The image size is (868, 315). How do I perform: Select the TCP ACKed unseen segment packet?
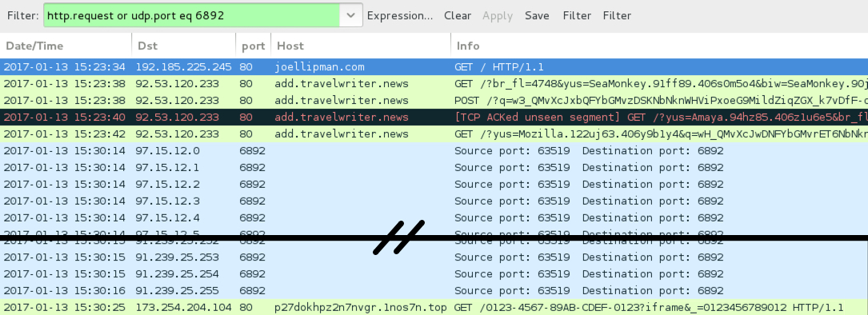point(434,118)
